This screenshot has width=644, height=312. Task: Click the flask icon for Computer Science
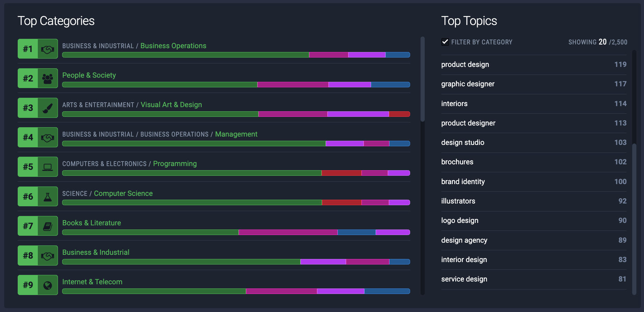48,197
